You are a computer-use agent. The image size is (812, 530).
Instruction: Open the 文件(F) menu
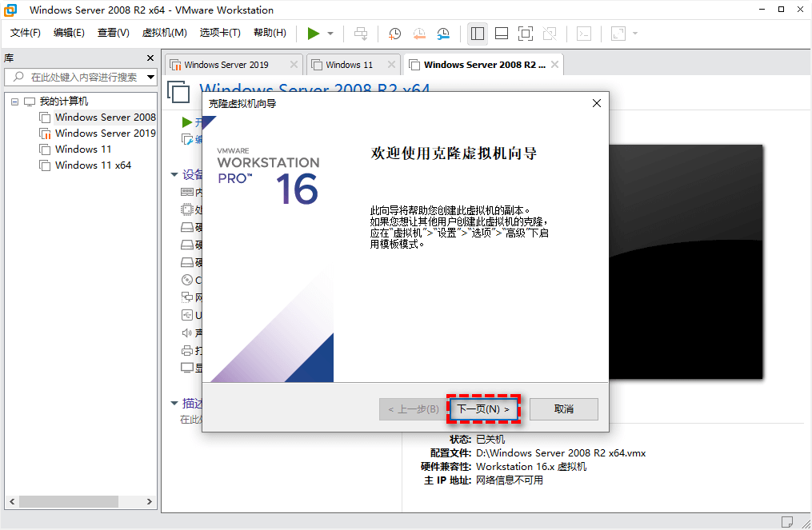click(26, 33)
